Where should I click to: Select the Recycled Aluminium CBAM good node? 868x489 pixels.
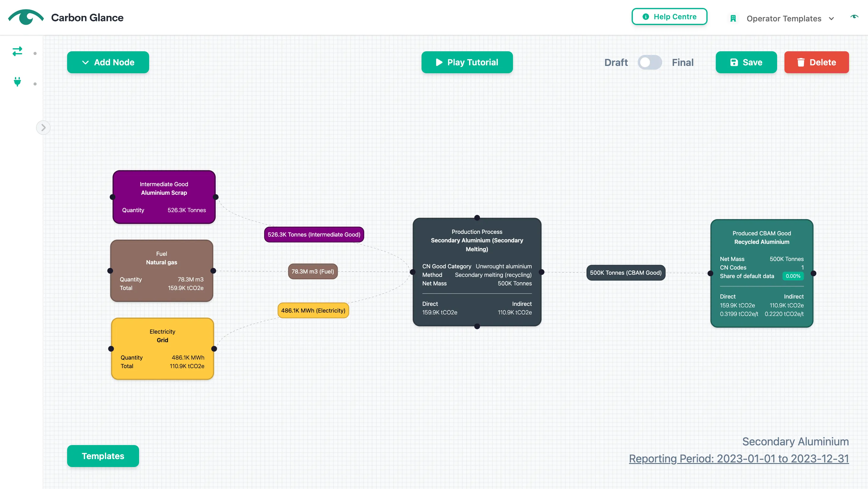coord(762,273)
